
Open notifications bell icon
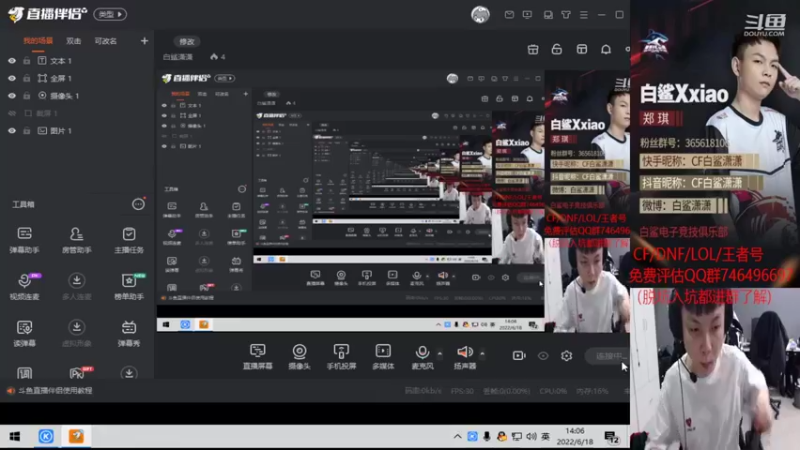coord(606,49)
